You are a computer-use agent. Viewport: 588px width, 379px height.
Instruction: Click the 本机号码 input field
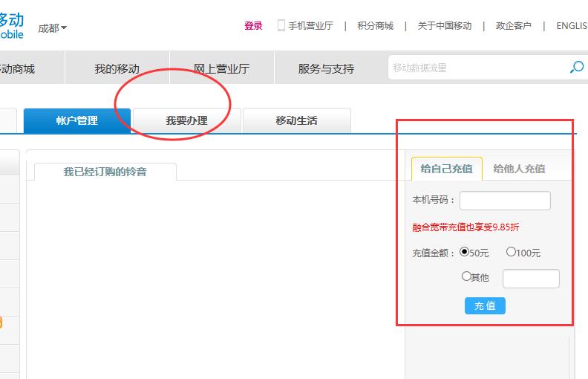(505, 201)
